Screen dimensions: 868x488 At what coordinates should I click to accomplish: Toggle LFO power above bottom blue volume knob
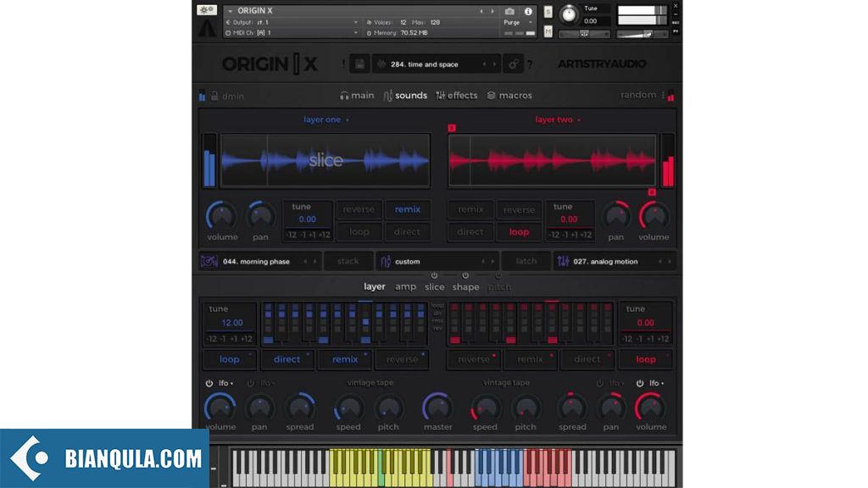(x=209, y=383)
